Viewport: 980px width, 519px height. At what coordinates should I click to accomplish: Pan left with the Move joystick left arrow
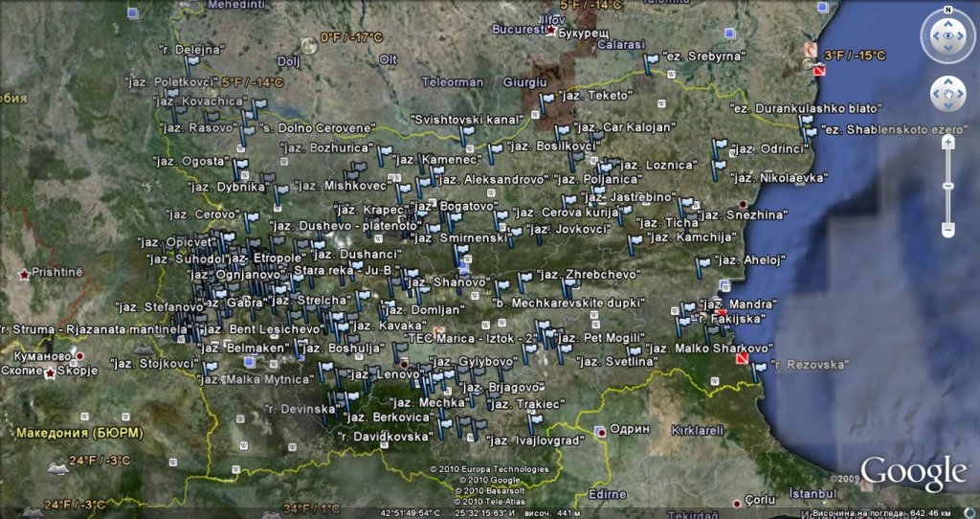pos(938,95)
